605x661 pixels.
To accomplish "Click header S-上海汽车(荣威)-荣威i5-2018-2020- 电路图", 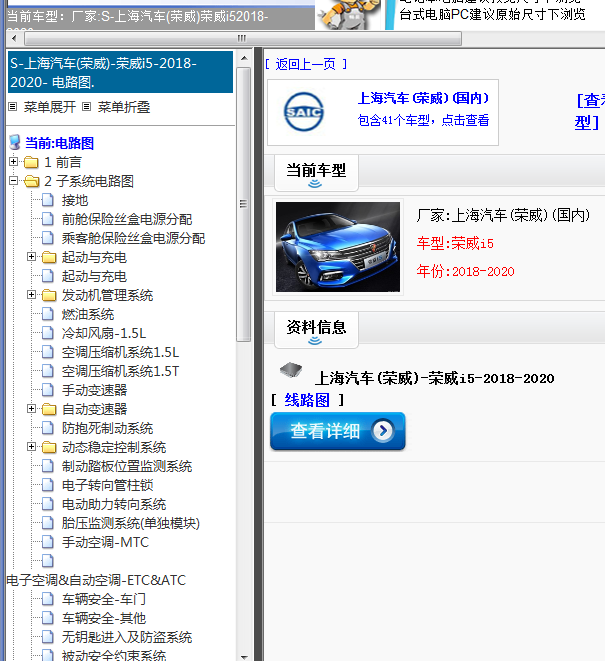I will [x=120, y=72].
